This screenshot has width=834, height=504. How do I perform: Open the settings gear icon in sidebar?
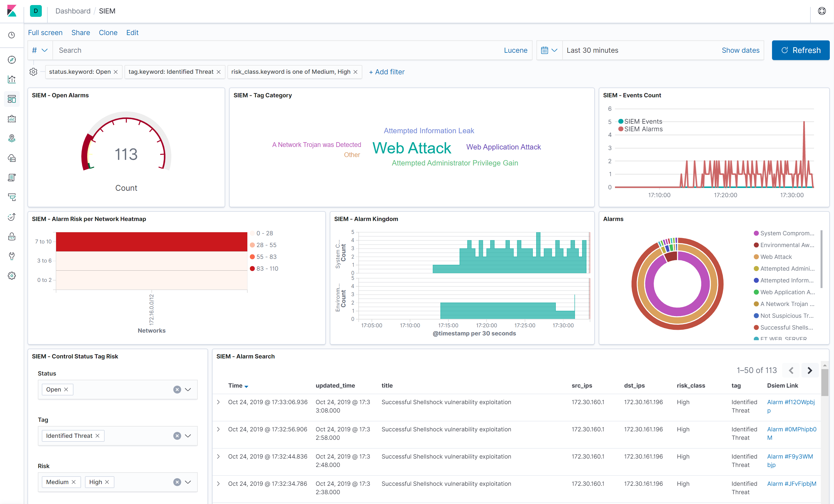[x=12, y=275]
